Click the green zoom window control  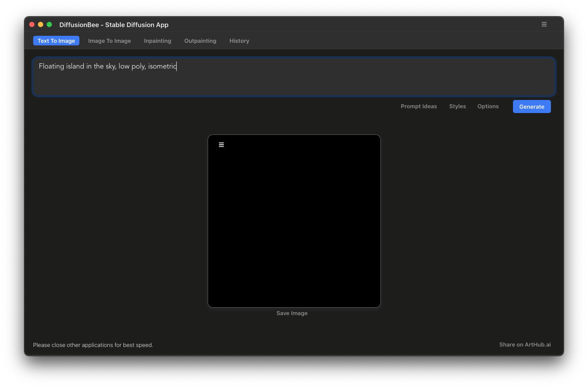click(49, 24)
